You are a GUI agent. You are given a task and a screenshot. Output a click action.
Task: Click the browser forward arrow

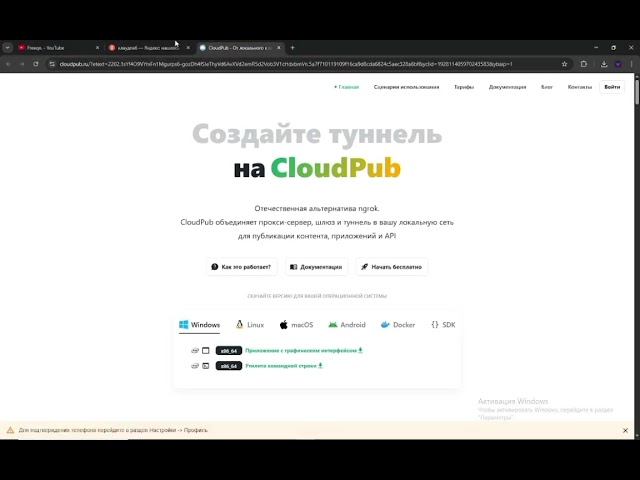click(22, 64)
